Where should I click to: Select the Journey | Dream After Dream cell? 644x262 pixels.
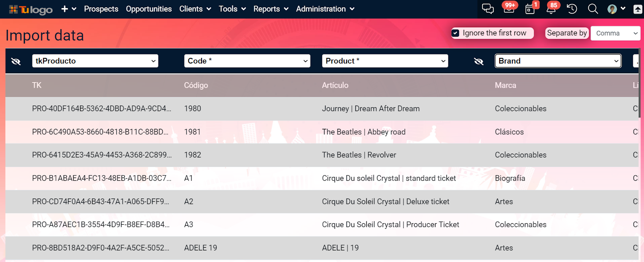click(371, 109)
